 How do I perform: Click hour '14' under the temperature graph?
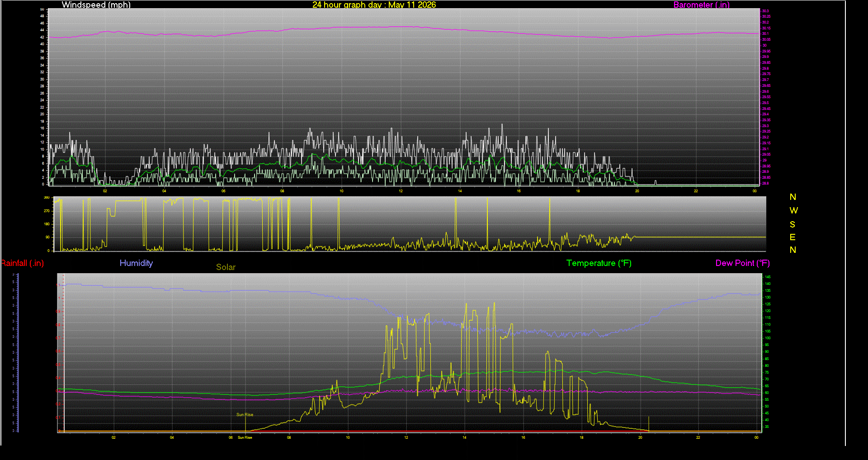[464, 437]
